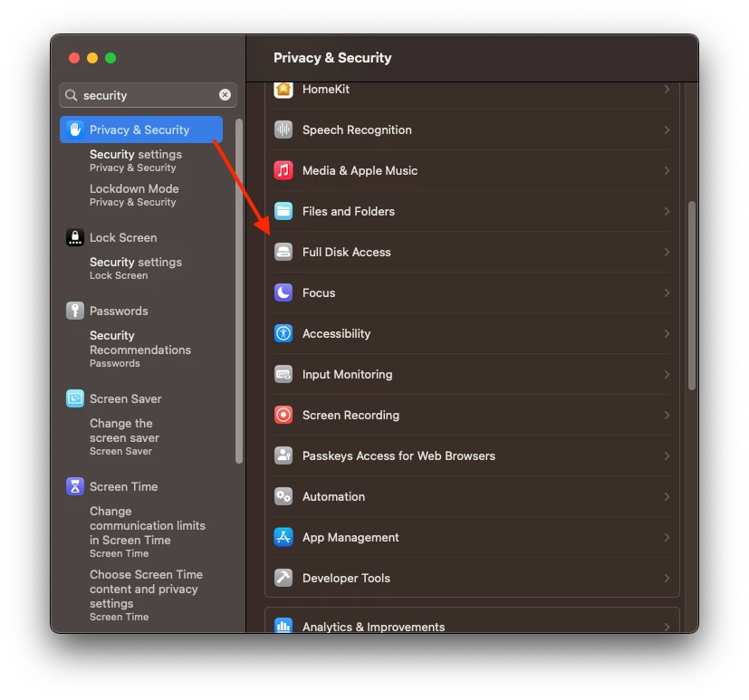This screenshot has height=700, width=749.
Task: Click the security search field
Action: pos(149,95)
